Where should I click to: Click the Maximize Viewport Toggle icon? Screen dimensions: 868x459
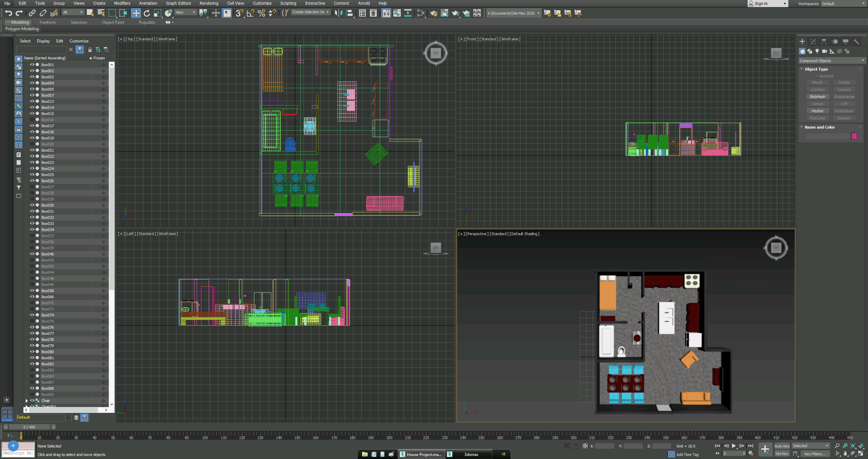coord(861,454)
